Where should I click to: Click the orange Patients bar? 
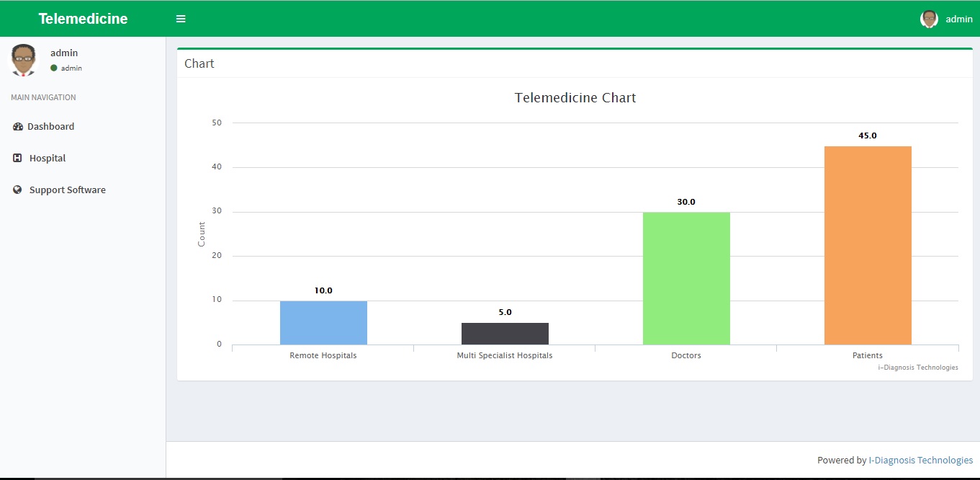[x=868, y=245]
